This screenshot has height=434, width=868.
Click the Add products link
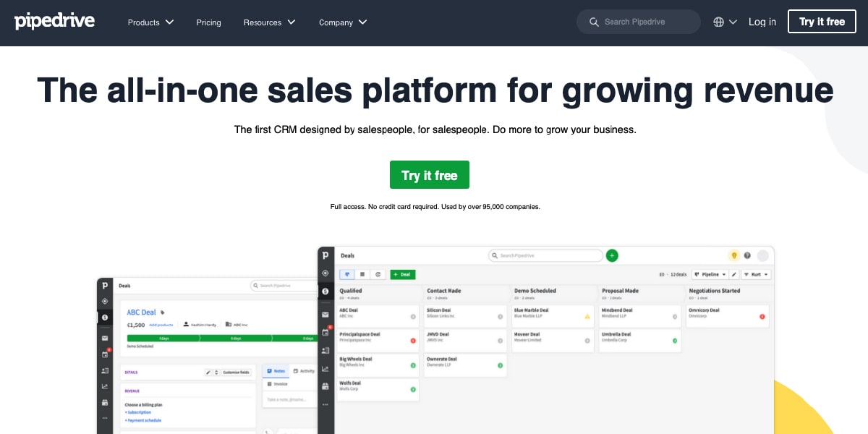pyautogui.click(x=161, y=325)
